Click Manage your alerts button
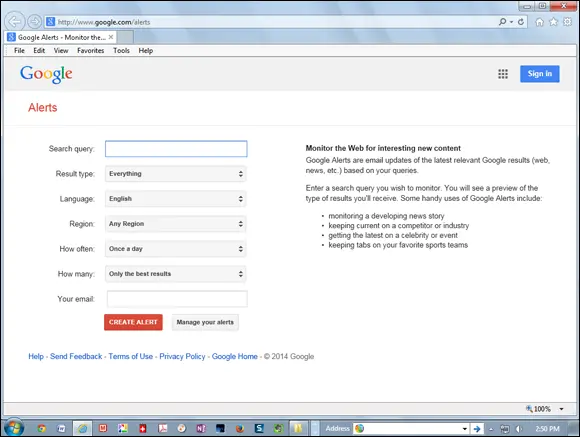This screenshot has width=580, height=437. pos(205,322)
